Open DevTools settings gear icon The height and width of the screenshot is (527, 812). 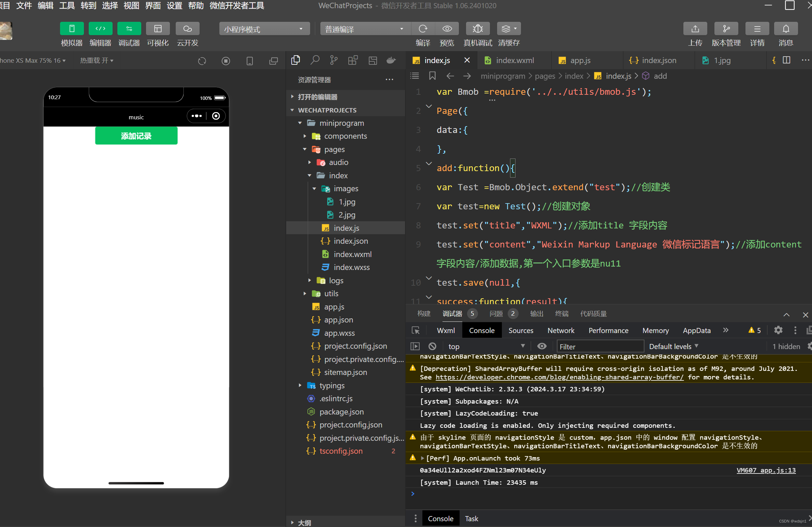778,330
